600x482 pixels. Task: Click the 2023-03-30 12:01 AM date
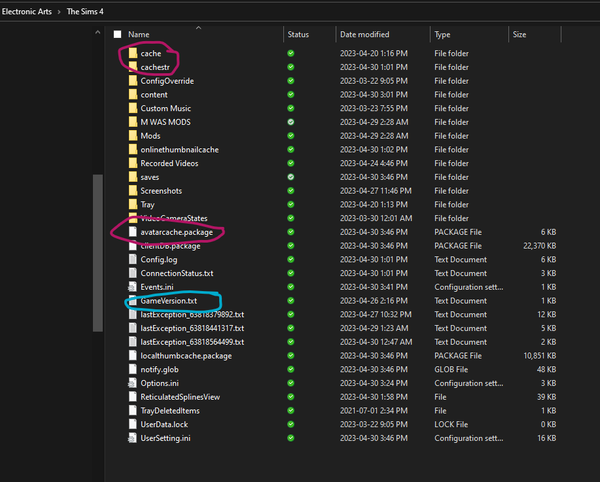[x=376, y=218]
